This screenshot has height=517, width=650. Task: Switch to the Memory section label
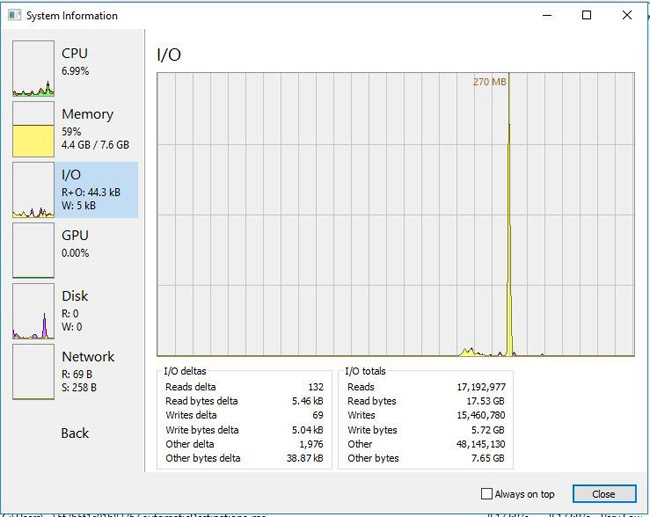87,114
